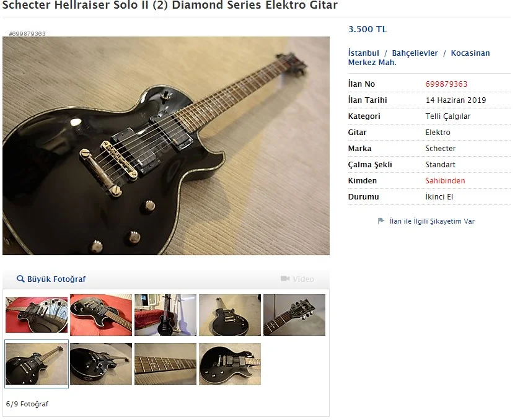
Task: Click the Sahibinden seller type link
Action: [x=445, y=181]
